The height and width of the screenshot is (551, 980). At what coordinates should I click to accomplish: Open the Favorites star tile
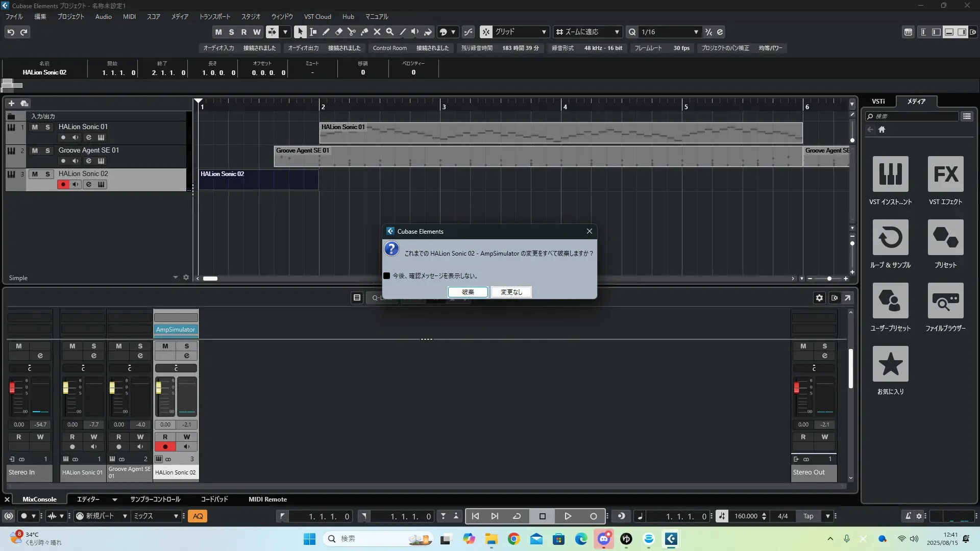click(890, 364)
